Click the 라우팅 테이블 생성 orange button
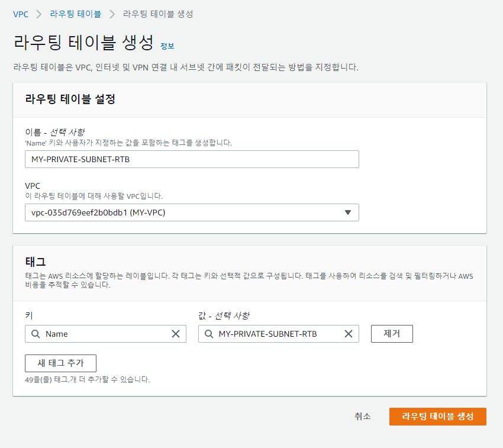 point(437,417)
